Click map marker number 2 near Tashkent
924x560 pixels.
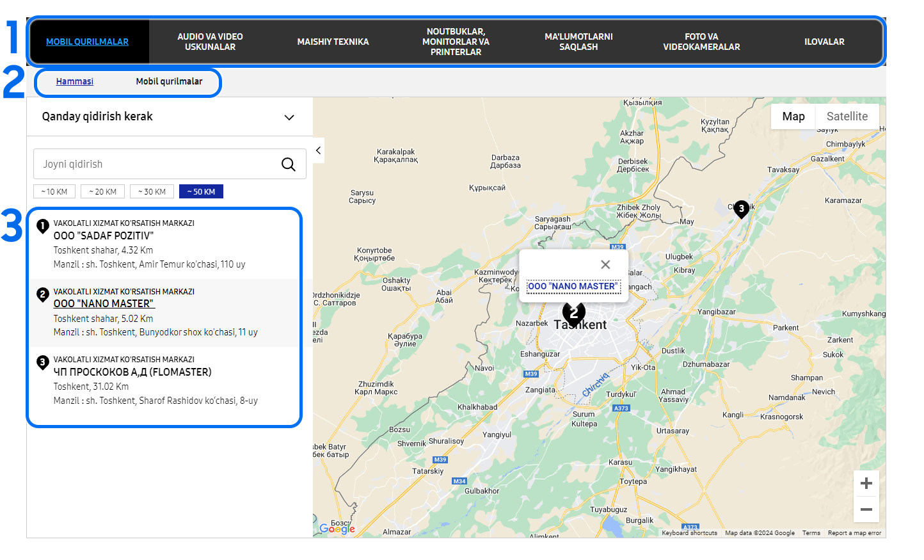click(574, 314)
